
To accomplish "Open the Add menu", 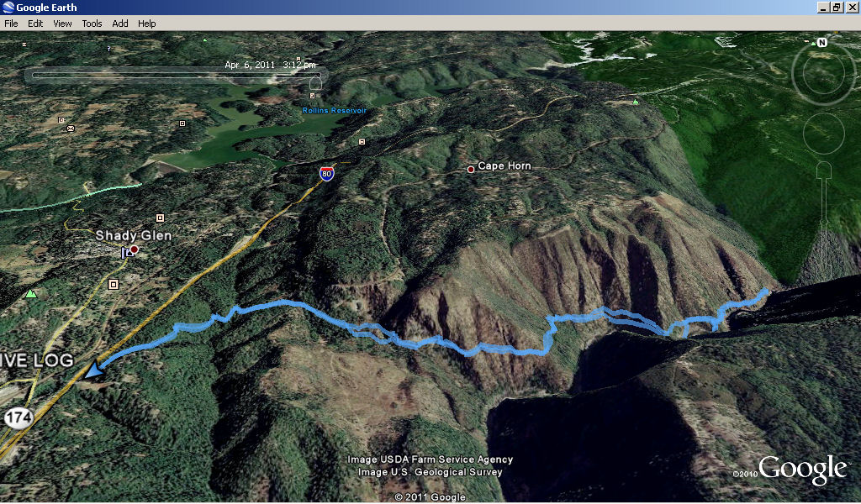I will point(119,24).
